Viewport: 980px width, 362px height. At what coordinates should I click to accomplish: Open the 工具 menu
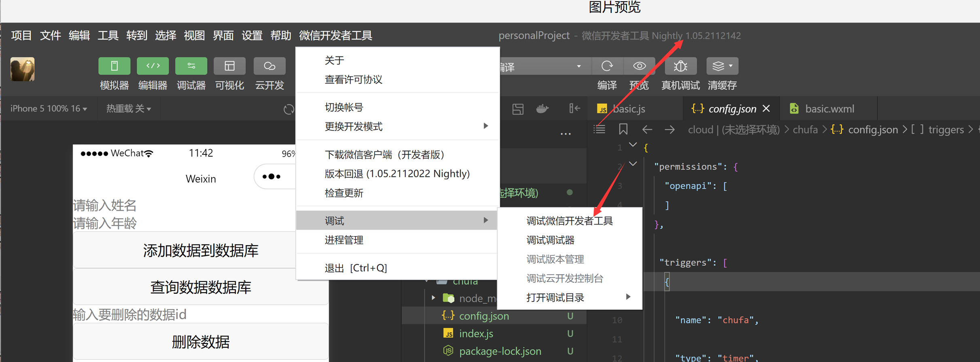(x=108, y=36)
